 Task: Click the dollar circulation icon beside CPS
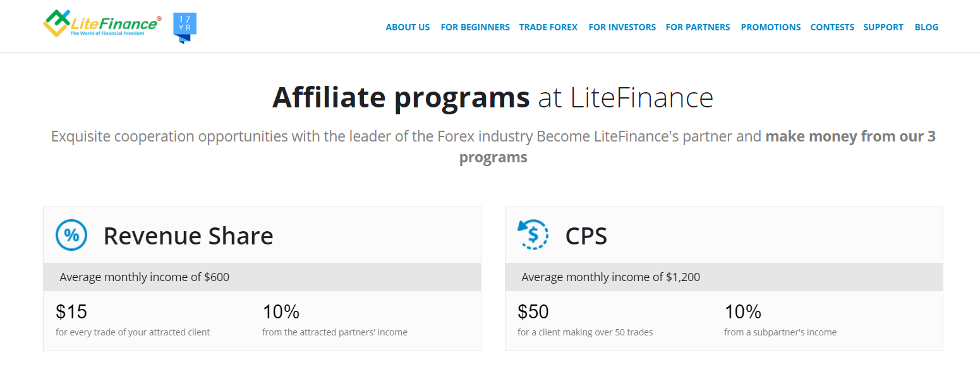point(533,234)
